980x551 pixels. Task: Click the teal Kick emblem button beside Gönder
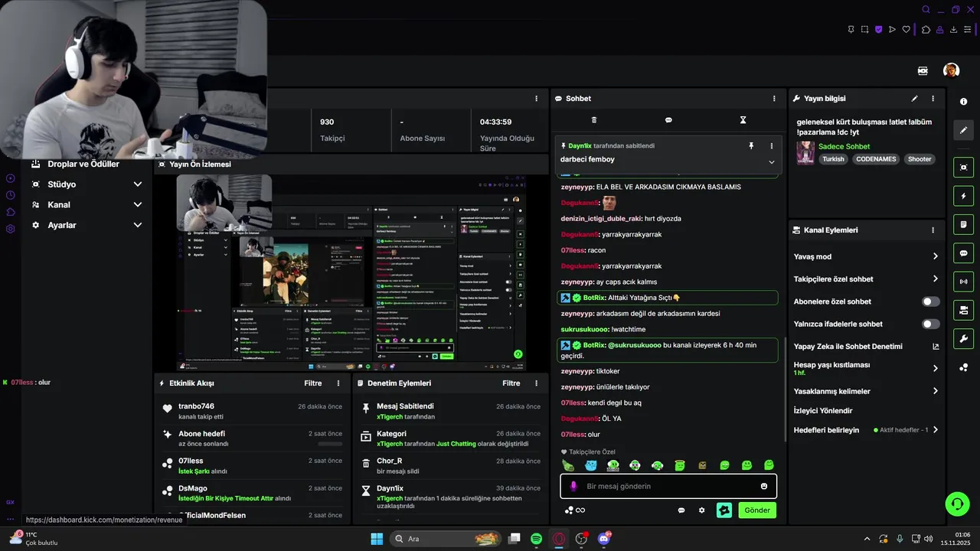[724, 510]
